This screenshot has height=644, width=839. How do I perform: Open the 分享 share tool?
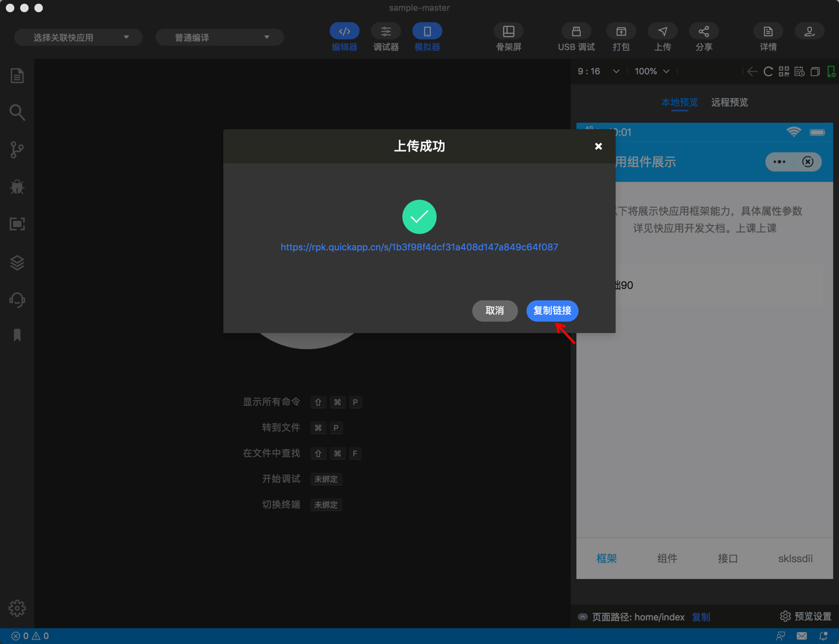click(703, 36)
